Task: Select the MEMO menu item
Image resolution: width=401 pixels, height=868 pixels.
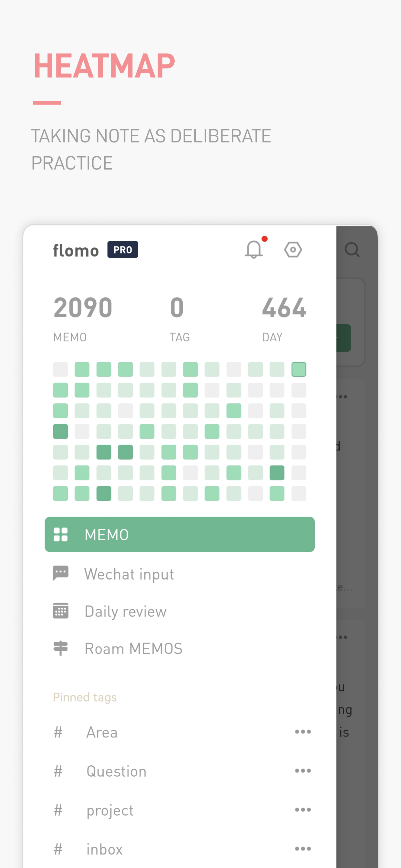Action: [x=180, y=534]
